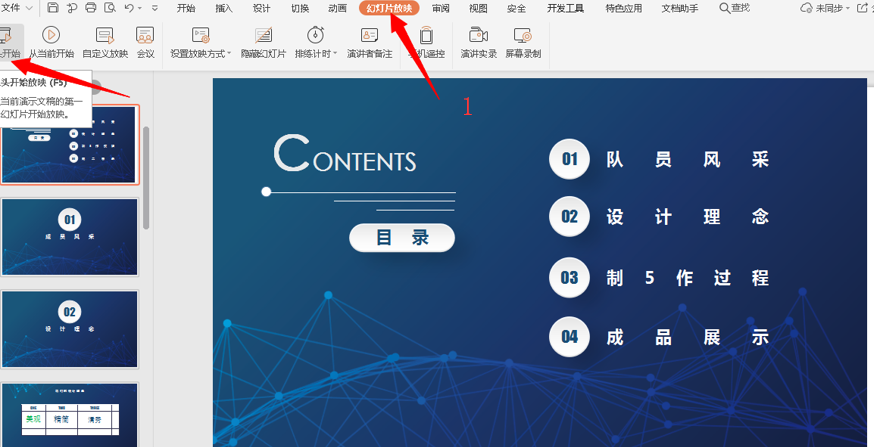Viewport: 874px width, 447px height.
Task: Switch to the 开发工具 tab
Action: pos(565,8)
